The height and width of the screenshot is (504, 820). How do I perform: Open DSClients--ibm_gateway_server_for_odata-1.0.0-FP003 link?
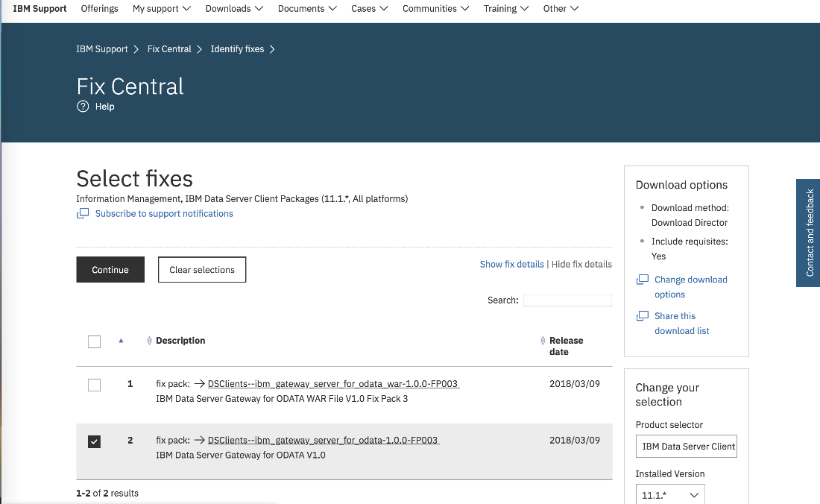click(324, 440)
